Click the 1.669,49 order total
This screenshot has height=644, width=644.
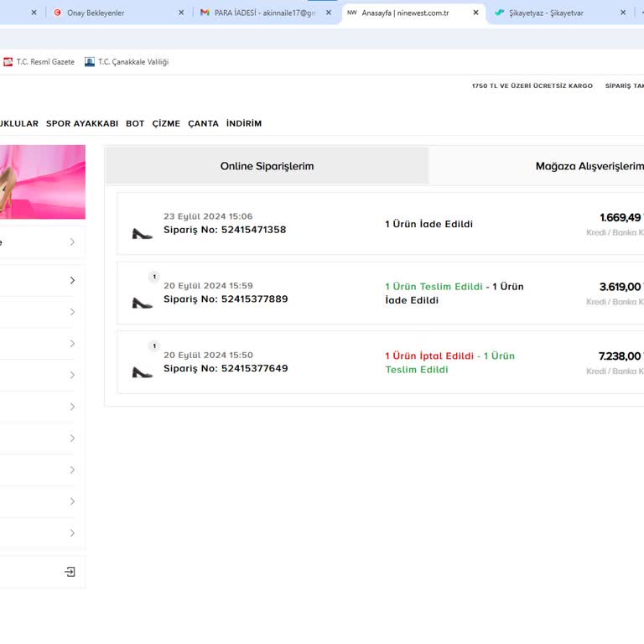click(x=621, y=218)
